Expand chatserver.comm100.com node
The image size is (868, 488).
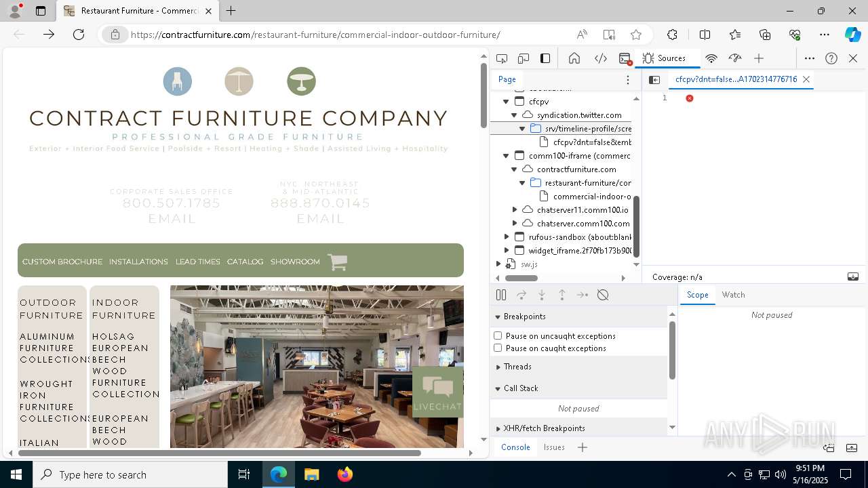click(514, 224)
